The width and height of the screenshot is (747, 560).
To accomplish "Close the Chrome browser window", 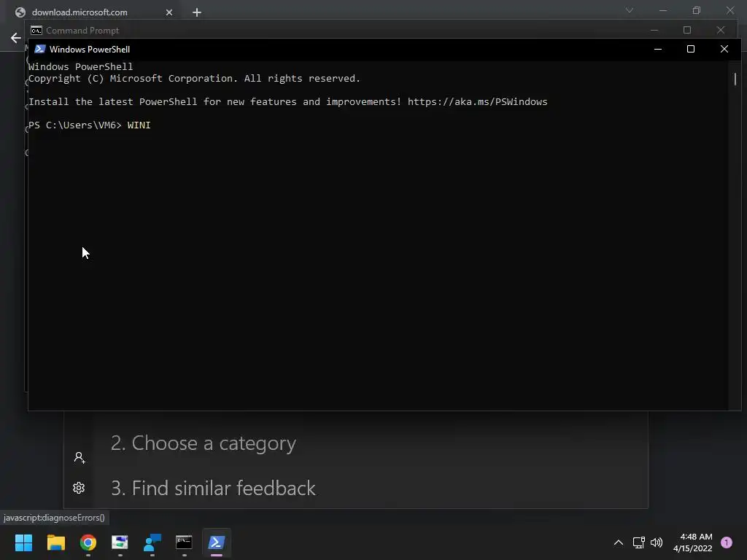I will pos(730,10).
